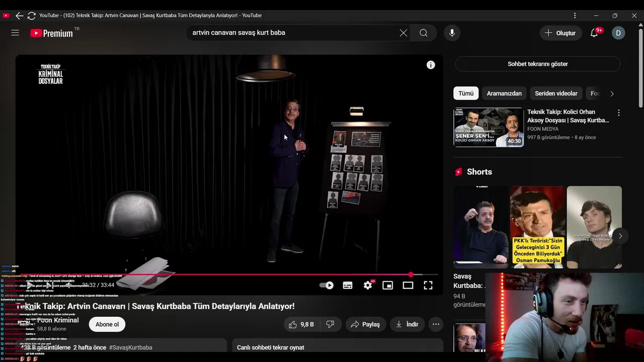Open Cillian Murphy Shorts thumbnail

(594, 227)
